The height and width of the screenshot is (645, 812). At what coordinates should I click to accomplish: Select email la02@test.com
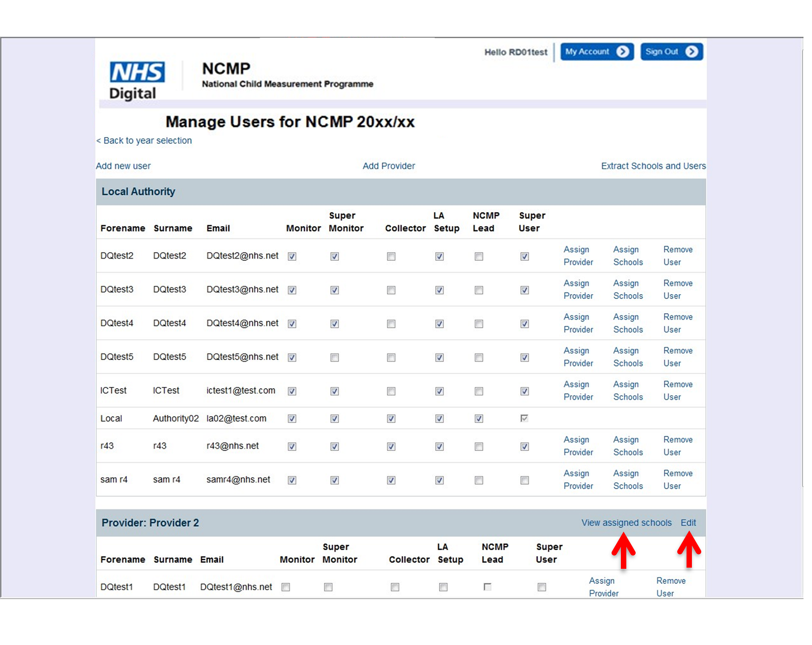coord(236,419)
